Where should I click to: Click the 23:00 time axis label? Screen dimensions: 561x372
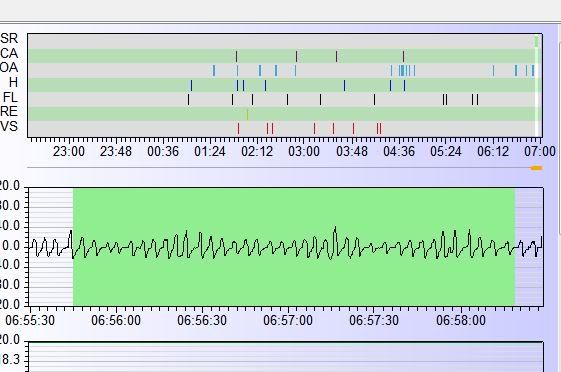[69, 151]
